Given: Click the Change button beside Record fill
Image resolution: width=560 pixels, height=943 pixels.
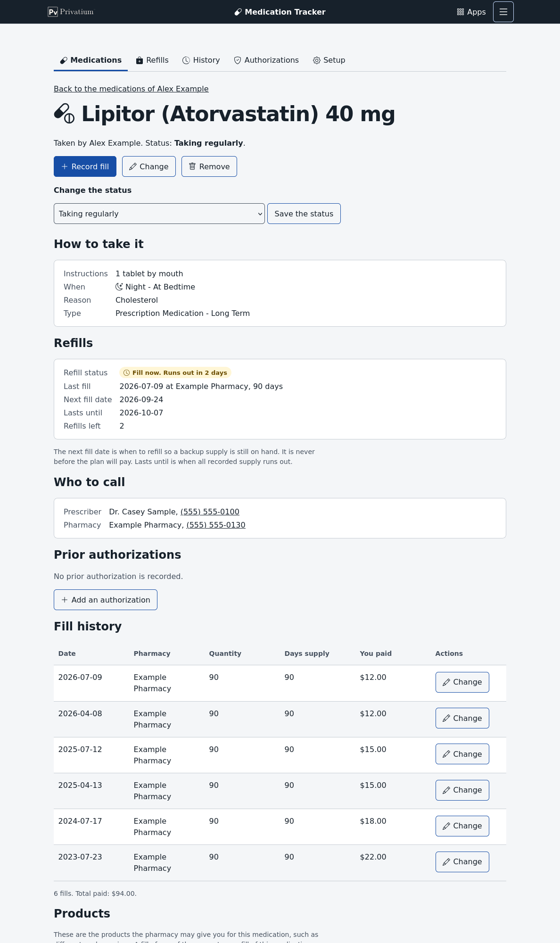Looking at the screenshot, I should [149, 166].
